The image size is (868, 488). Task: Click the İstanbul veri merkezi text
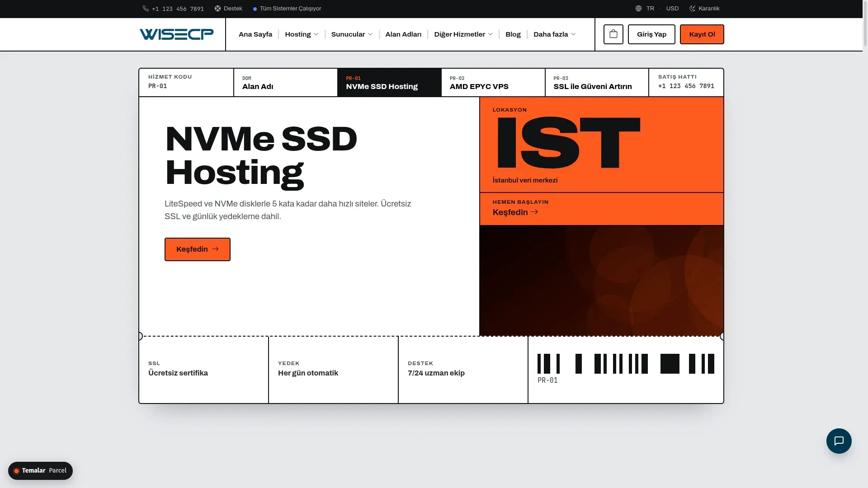point(525,180)
